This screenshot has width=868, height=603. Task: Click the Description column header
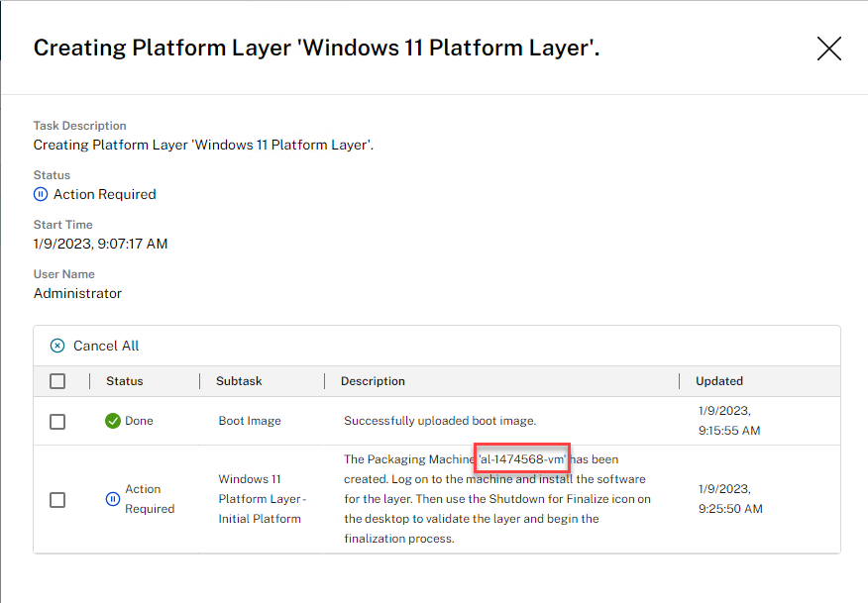tap(373, 381)
